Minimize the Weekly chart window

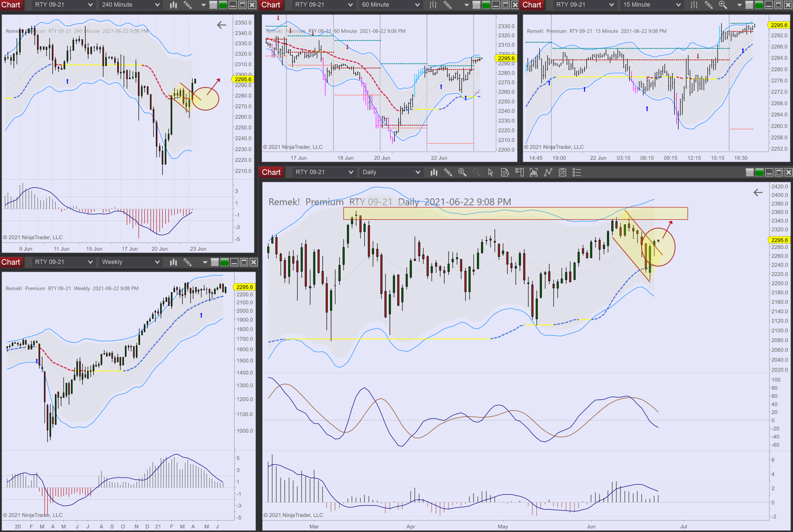tap(234, 262)
